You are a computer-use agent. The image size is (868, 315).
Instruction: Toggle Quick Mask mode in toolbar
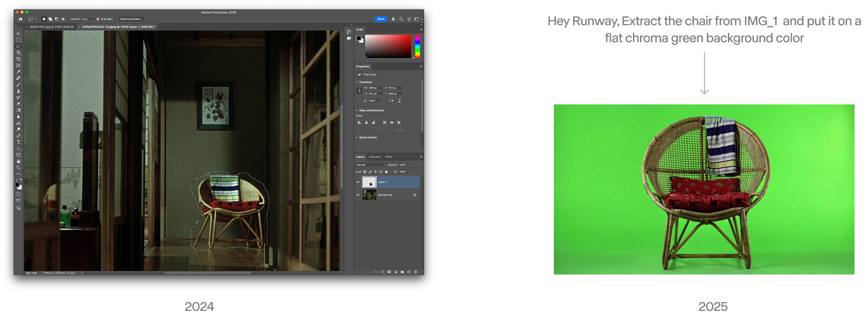point(18,194)
